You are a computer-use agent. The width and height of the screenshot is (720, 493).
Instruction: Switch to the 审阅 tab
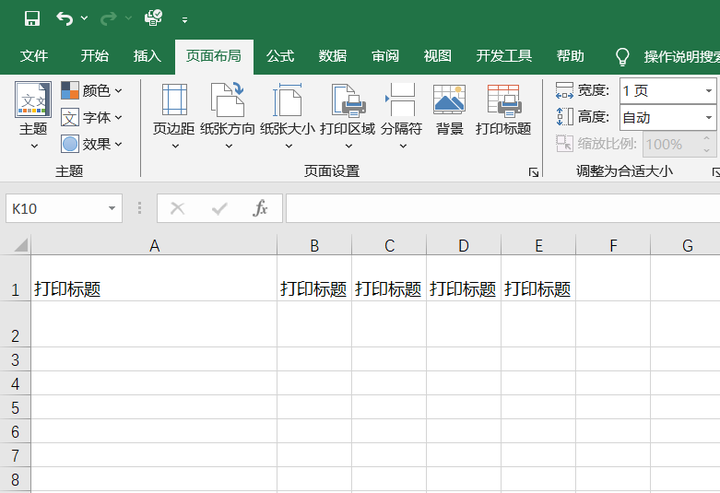tap(385, 56)
